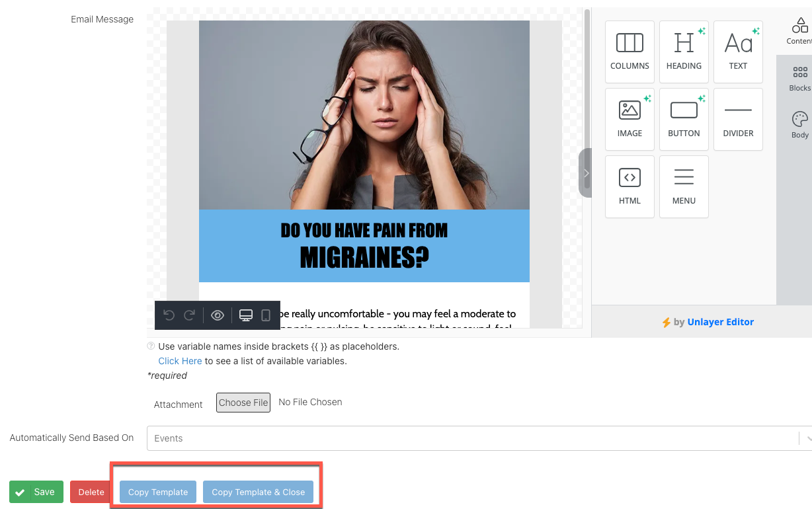Select the Heading content block

click(684, 52)
